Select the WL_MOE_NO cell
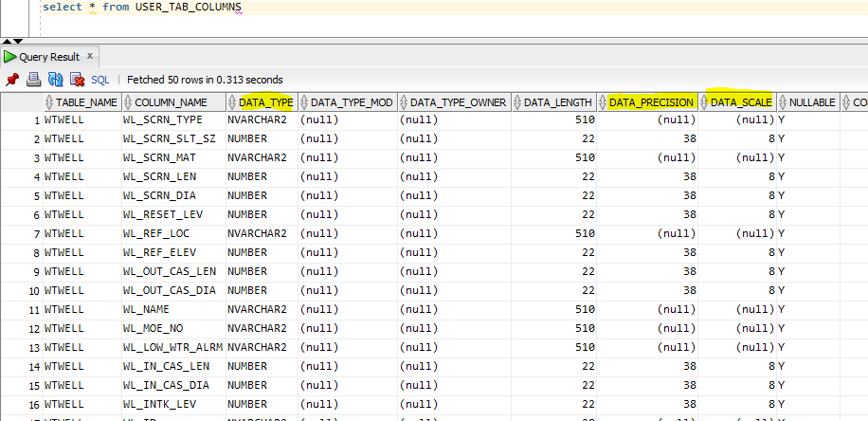 (173, 328)
